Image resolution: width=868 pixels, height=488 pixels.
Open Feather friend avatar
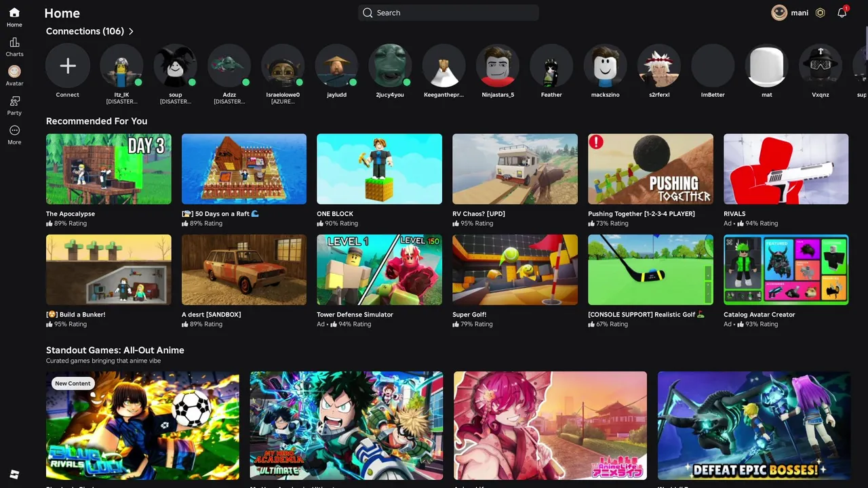tap(551, 66)
